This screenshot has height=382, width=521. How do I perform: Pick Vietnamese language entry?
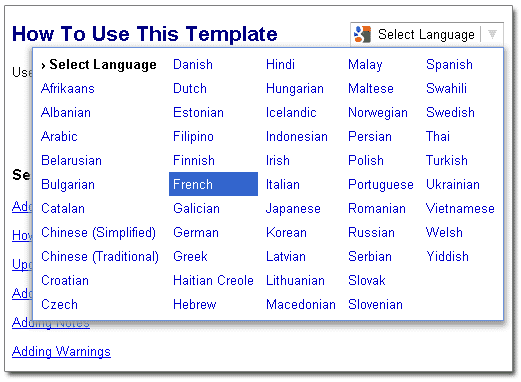pos(460,208)
